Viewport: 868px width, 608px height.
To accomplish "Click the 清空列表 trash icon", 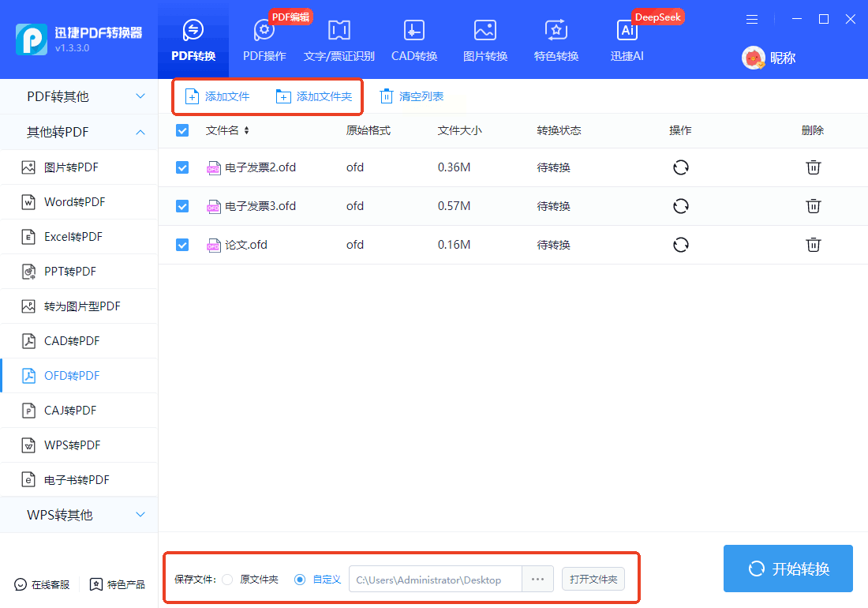I will [386, 96].
